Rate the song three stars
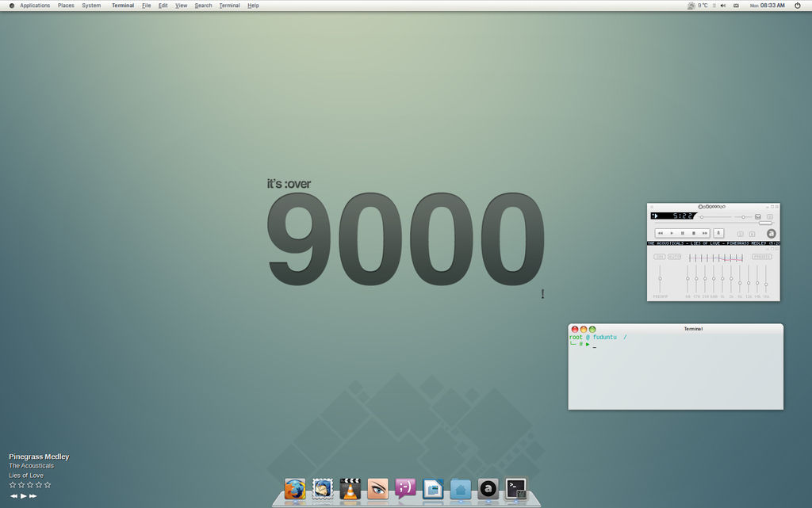The width and height of the screenshot is (812, 508). [x=30, y=485]
